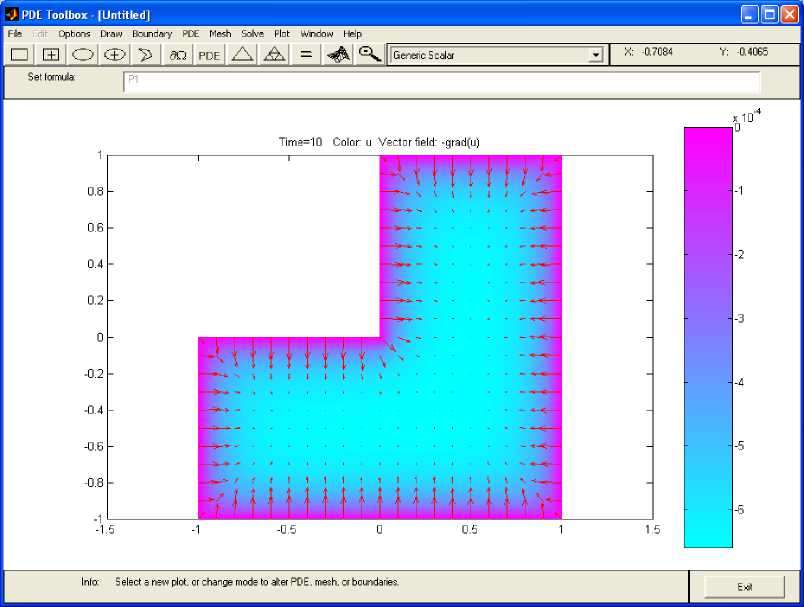Open the Plot menu
The width and height of the screenshot is (804, 607).
pos(282,34)
